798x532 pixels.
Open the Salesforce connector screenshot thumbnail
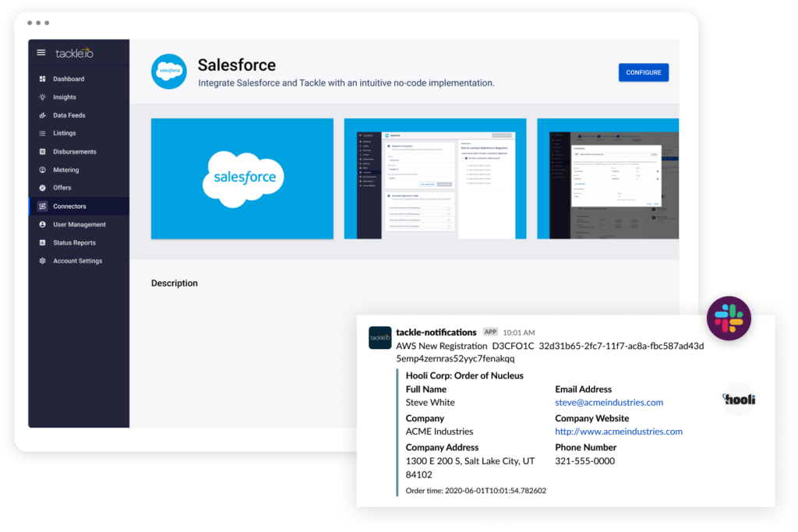coord(435,178)
